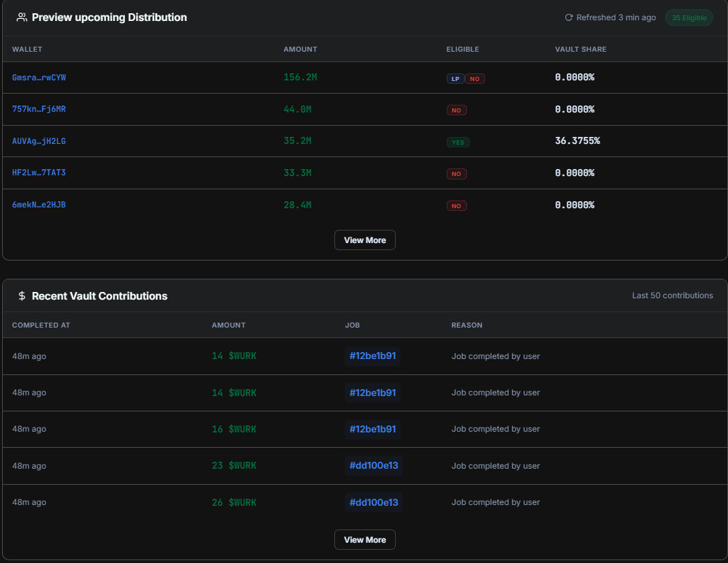Click Preview upcoming Distribution heading
Viewport: 728px width, 563px height.
[x=109, y=17]
